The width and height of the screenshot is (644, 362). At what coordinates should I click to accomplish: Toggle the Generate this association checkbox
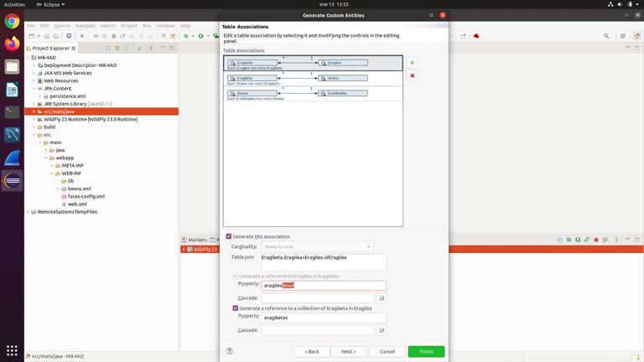tap(229, 236)
